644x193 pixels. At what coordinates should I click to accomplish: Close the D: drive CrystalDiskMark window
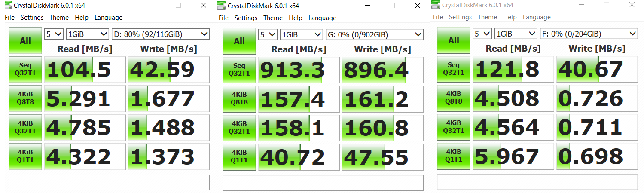pyautogui.click(x=204, y=6)
